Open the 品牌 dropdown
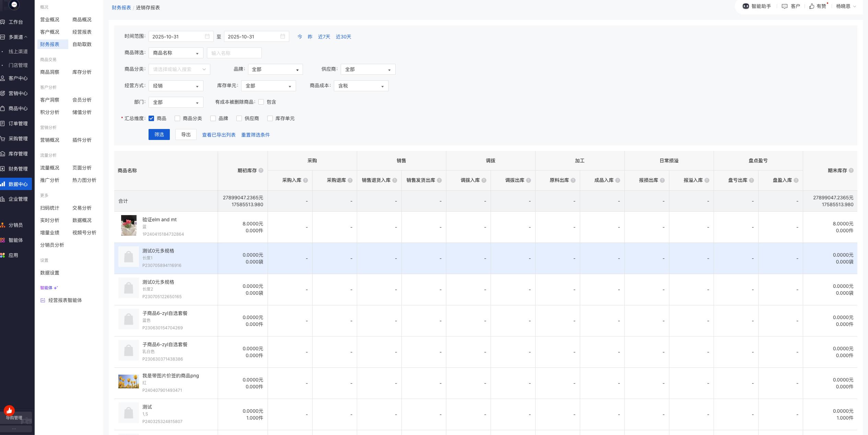This screenshot has width=868, height=435. coord(275,69)
